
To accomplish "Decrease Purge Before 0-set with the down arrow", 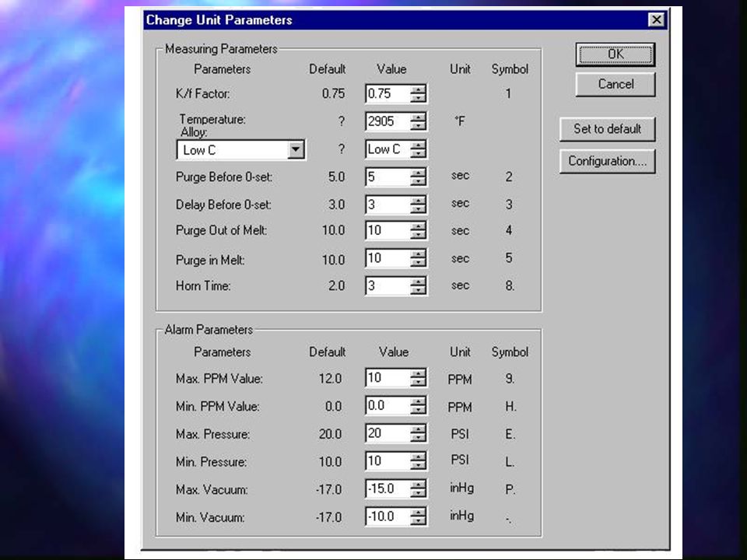I will 419,181.
